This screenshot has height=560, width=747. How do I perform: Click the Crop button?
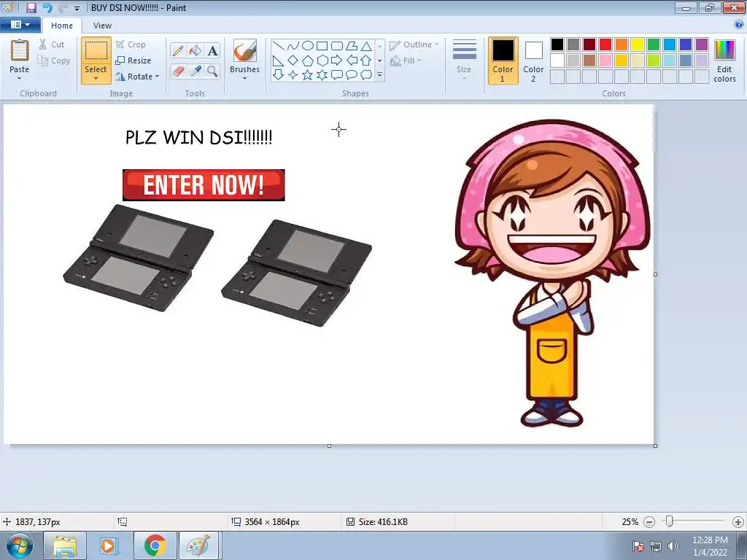point(131,44)
